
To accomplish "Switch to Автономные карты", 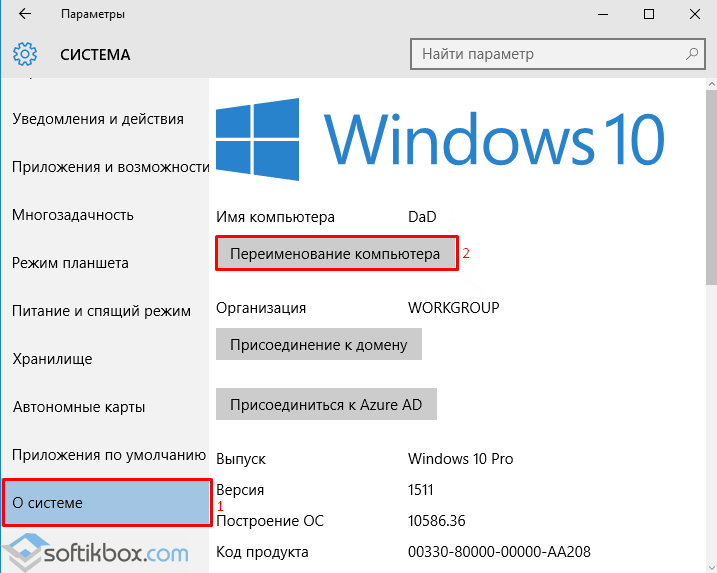I will 79,407.
